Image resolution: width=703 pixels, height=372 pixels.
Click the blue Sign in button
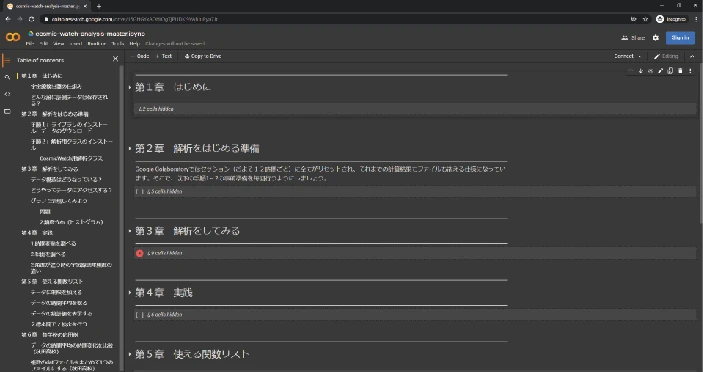point(680,38)
